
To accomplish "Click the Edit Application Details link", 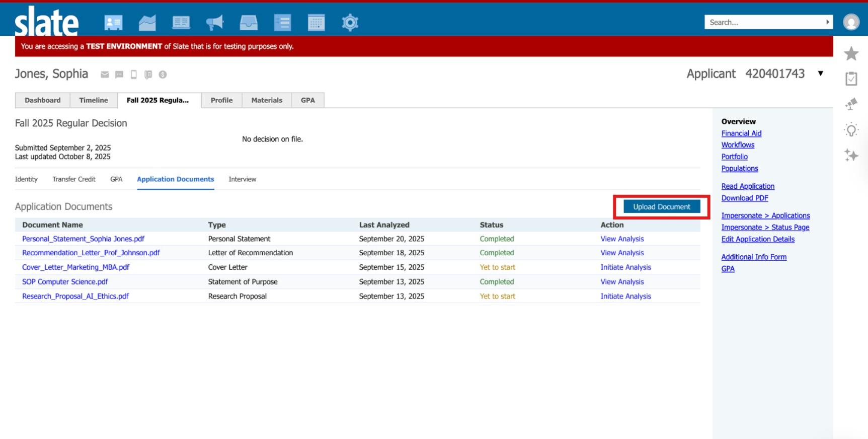I will tap(758, 239).
